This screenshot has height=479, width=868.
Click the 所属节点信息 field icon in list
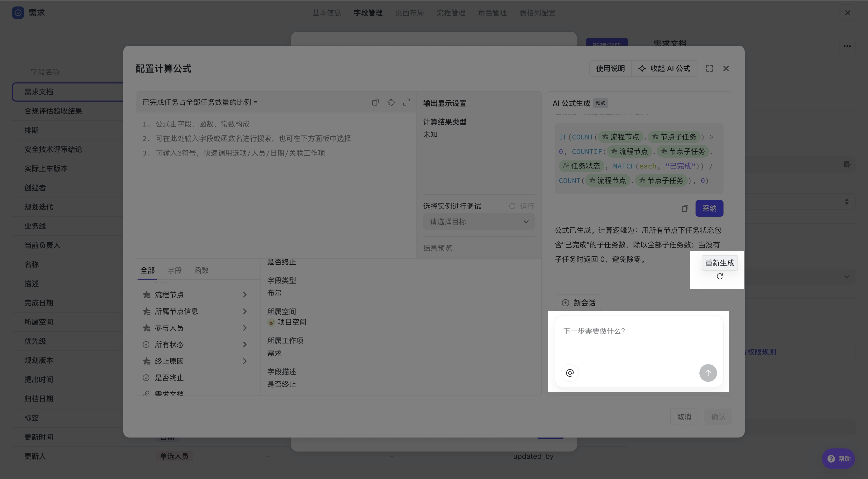pyautogui.click(x=146, y=311)
